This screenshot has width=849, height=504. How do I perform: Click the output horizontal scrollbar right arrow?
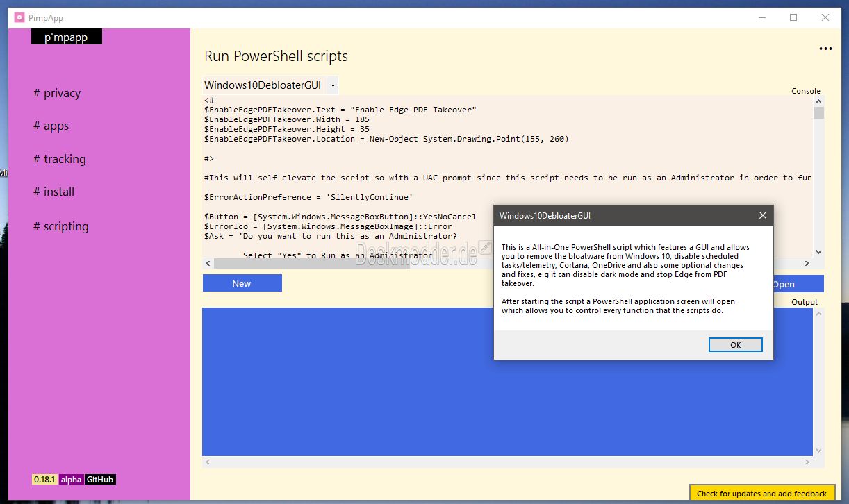(807, 462)
